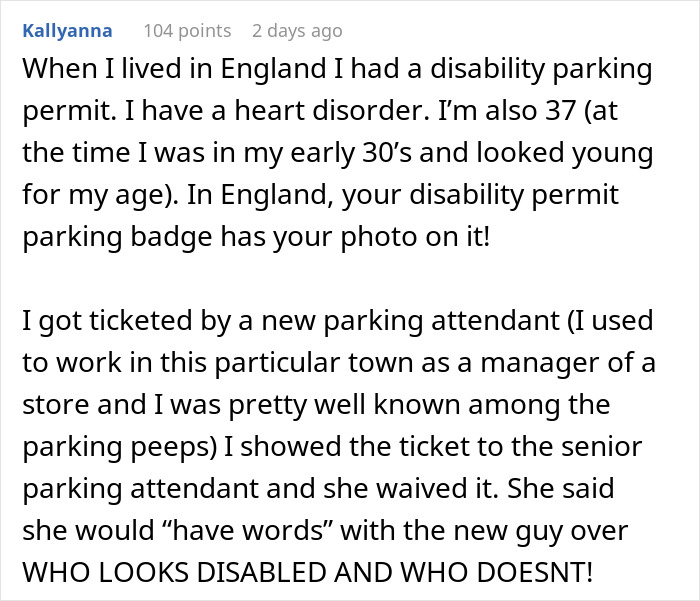Viewport: 700px width, 601px height.
Task: Click the "104 points" score label
Action: (x=187, y=31)
